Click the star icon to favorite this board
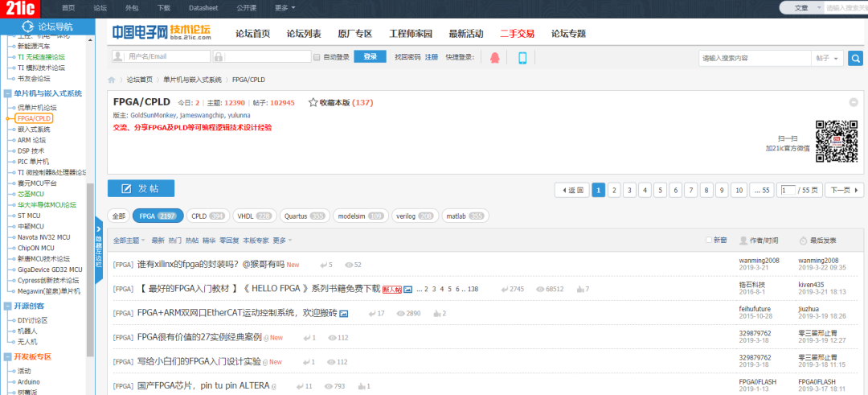This screenshot has height=395, width=868. click(x=313, y=102)
